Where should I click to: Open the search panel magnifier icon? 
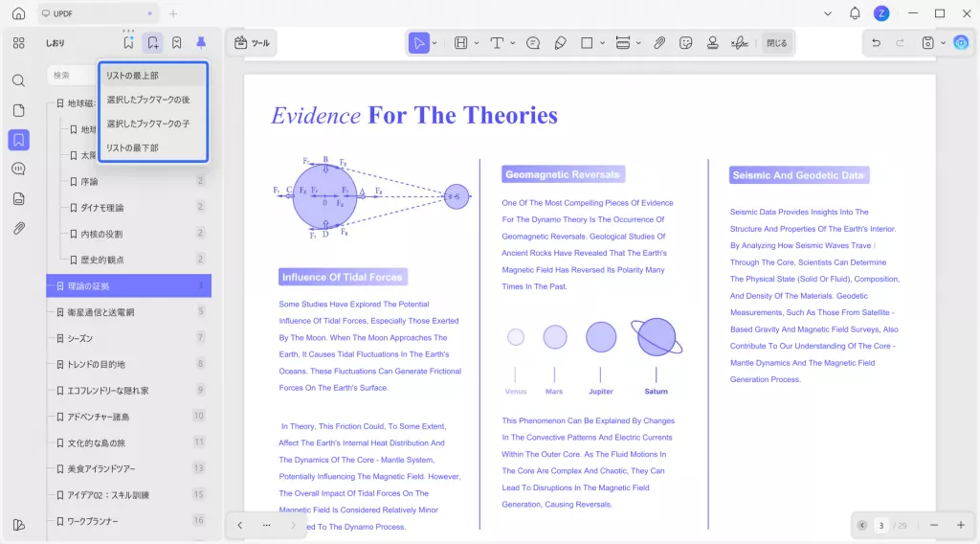tap(19, 80)
